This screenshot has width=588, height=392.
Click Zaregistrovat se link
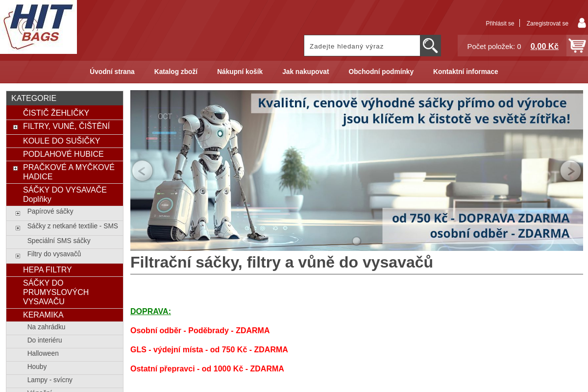coord(547,24)
